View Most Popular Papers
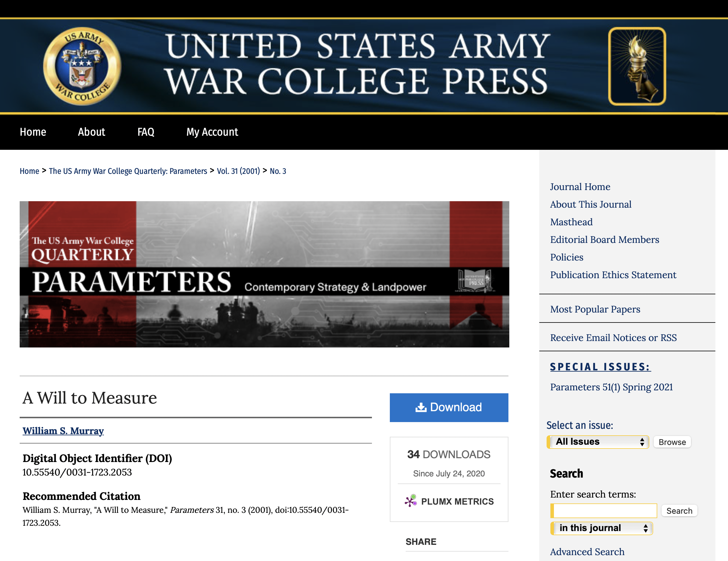 pos(595,309)
